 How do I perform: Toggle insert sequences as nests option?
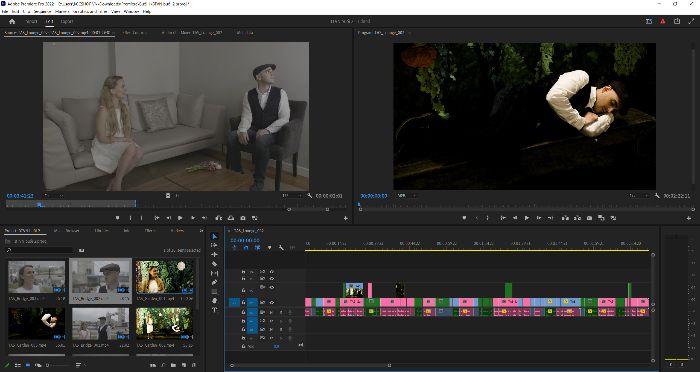(234, 247)
